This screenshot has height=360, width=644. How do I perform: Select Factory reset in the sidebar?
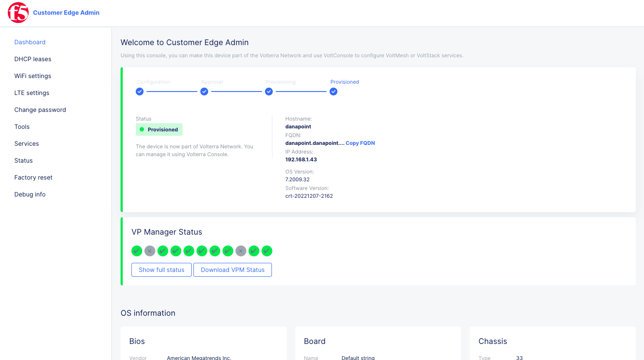[33, 177]
